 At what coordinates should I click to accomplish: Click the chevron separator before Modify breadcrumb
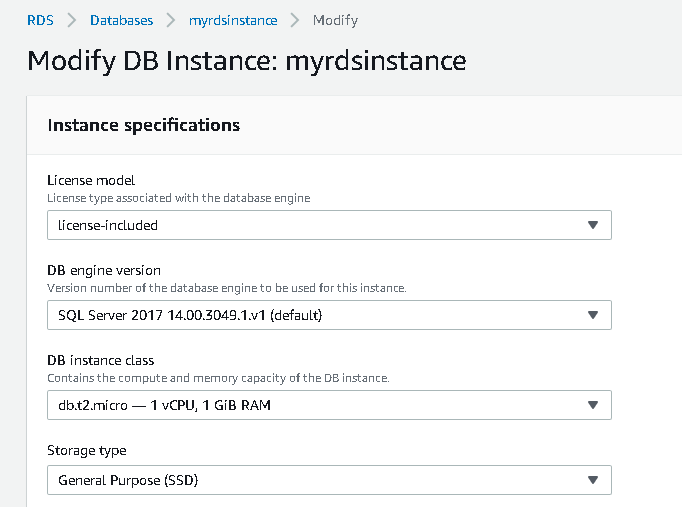coord(295,20)
